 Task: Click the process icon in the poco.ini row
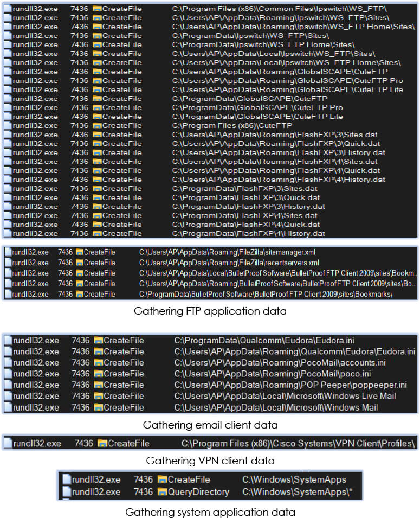(8, 374)
